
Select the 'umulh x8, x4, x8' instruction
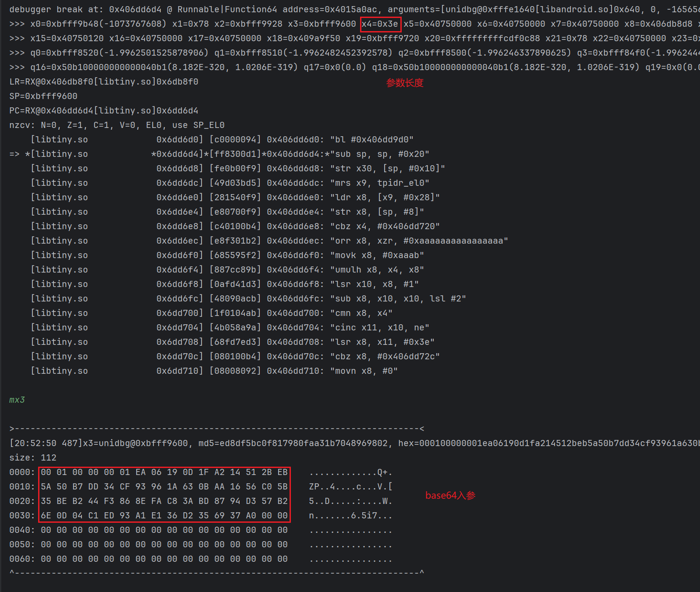(x=377, y=269)
